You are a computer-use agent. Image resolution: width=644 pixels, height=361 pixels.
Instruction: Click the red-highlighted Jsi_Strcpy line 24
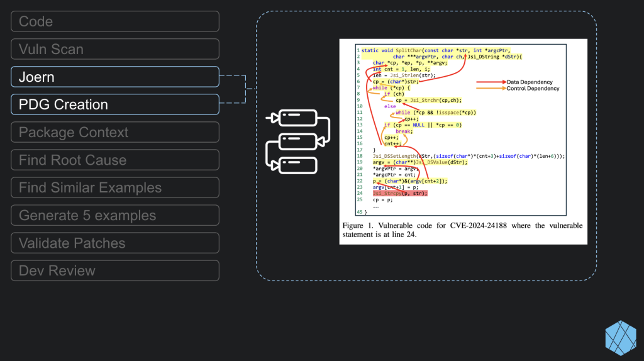click(x=400, y=194)
